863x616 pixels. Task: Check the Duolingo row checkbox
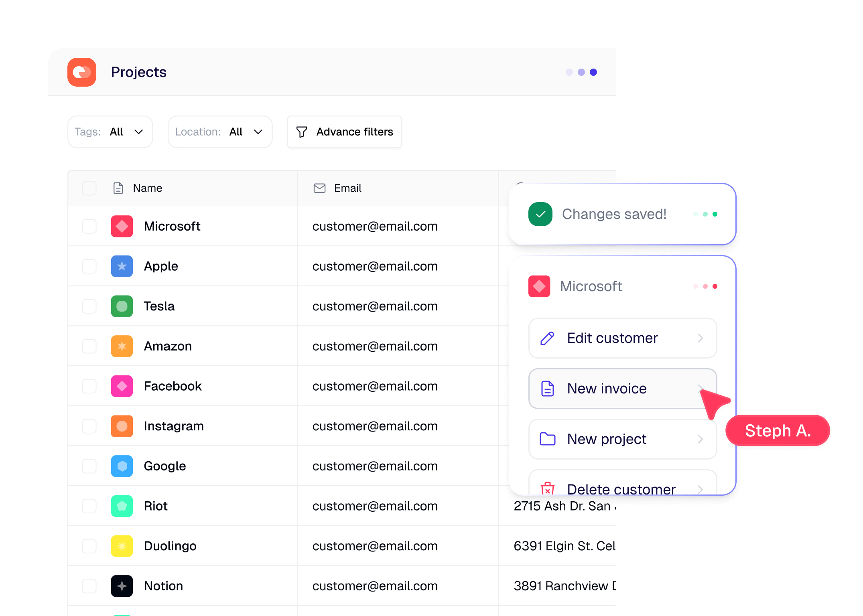click(x=89, y=546)
